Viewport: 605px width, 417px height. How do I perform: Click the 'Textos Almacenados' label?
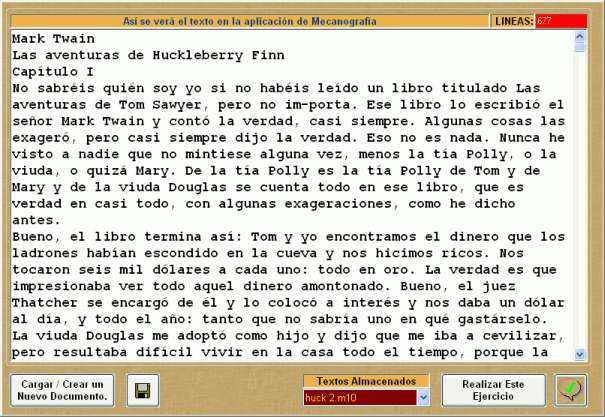[x=366, y=381]
